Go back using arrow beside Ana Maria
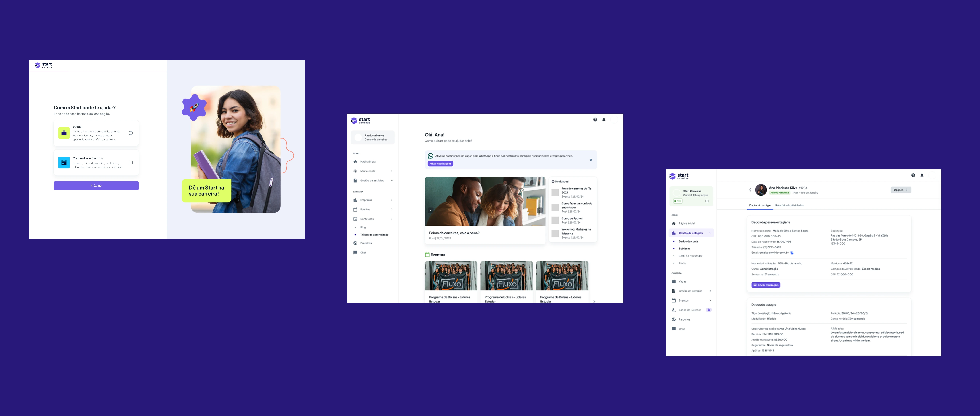The width and height of the screenshot is (980, 416). (750, 190)
